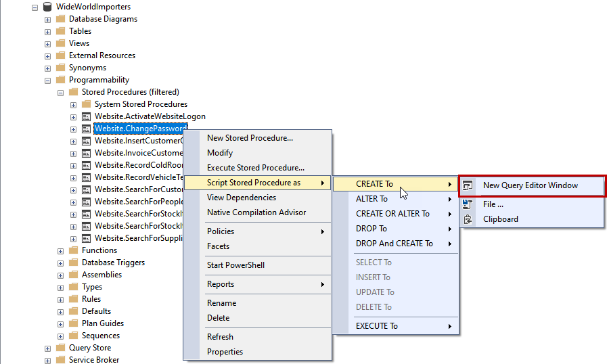Click the Synonyms folder icon
This screenshot has height=364, width=607.
coord(60,68)
